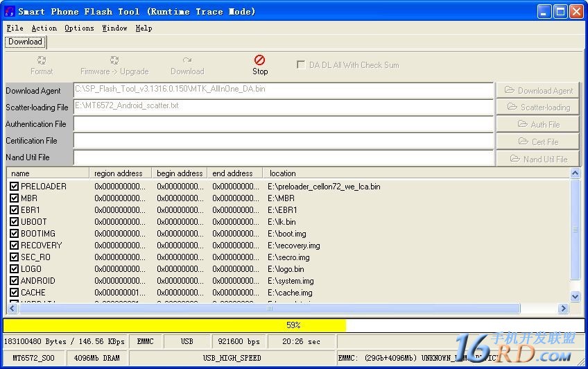Click the 20:26 sec elapsed time
Image resolution: width=588 pixels, height=369 pixels.
(x=301, y=341)
